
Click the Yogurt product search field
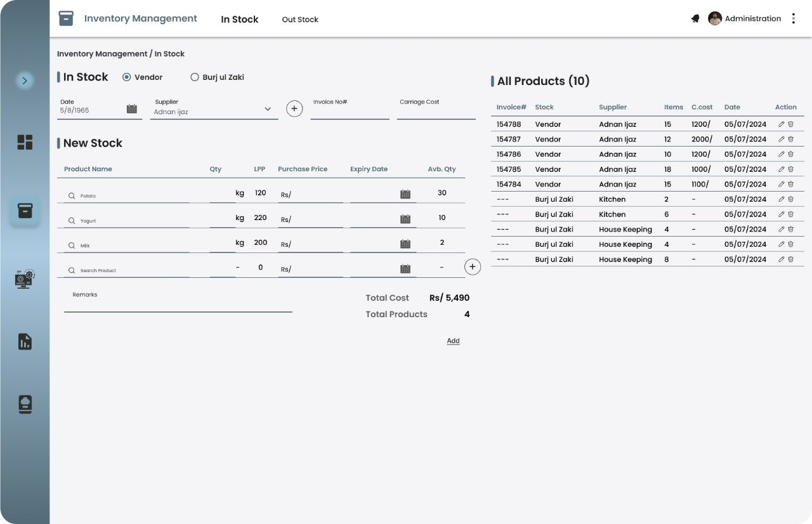[x=127, y=220]
